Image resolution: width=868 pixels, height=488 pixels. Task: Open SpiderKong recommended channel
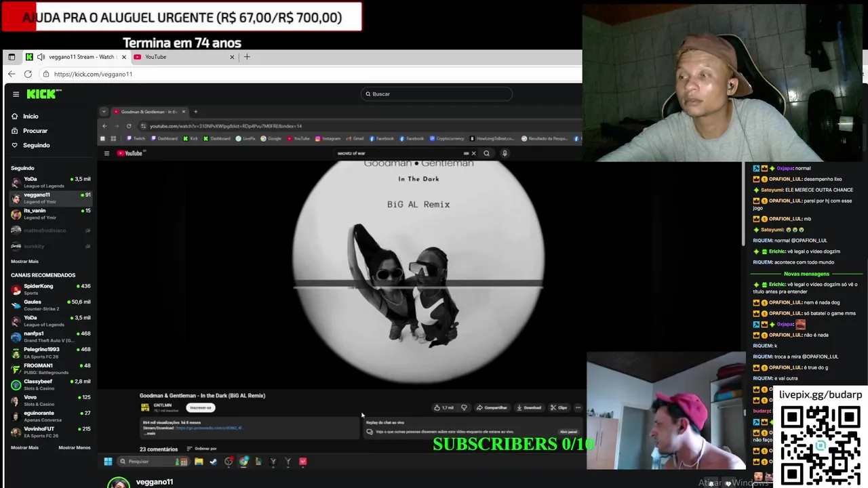coord(51,289)
